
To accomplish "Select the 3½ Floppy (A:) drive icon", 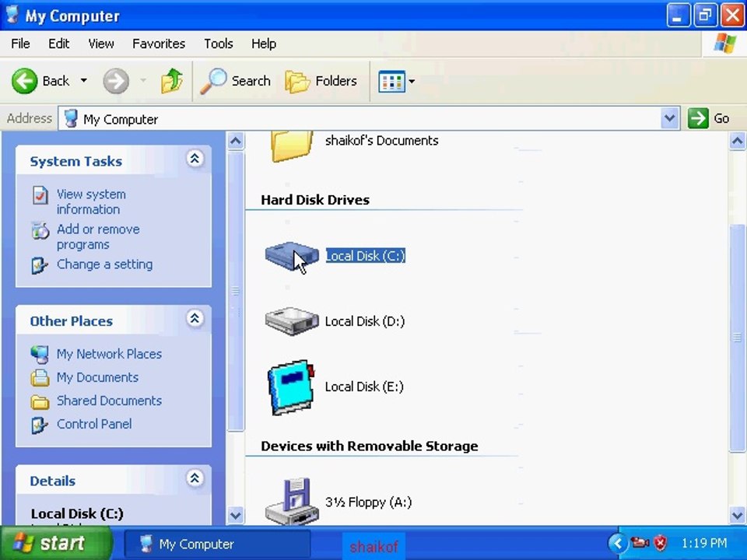I will [292, 501].
